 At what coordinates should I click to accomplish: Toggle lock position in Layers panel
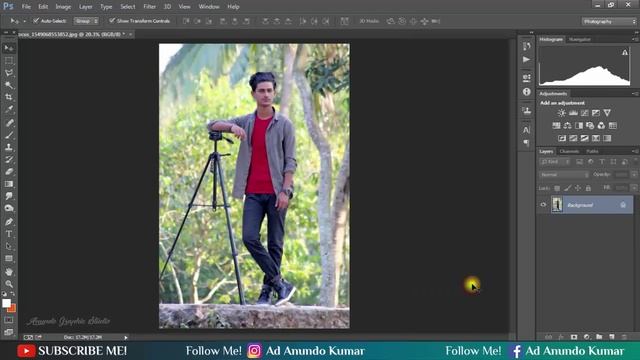coord(578,188)
